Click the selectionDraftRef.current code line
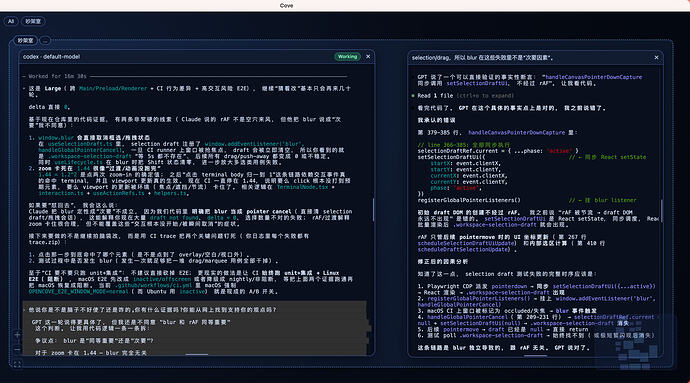The width and height of the screenshot is (690, 383). pyautogui.click(x=498, y=151)
